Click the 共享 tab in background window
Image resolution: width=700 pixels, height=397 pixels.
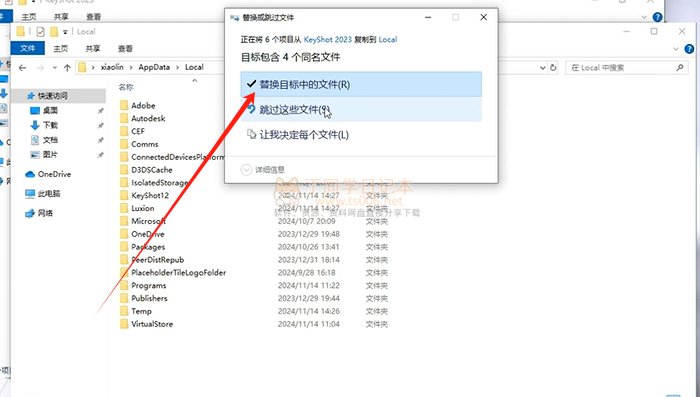(61, 17)
